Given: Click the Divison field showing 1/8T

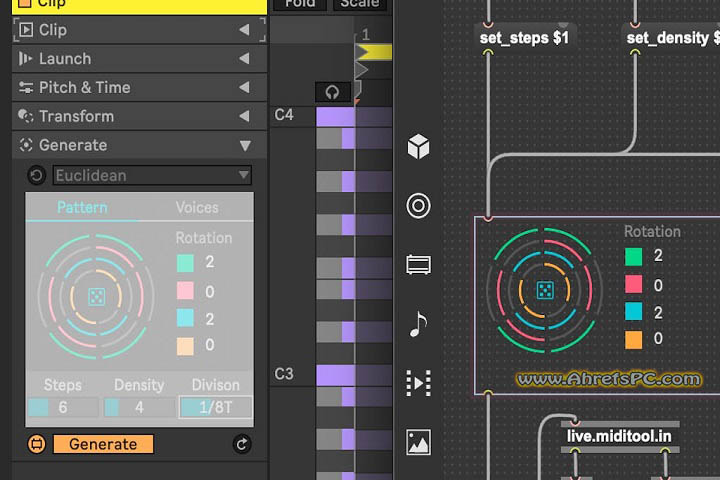Looking at the screenshot, I should click(216, 407).
